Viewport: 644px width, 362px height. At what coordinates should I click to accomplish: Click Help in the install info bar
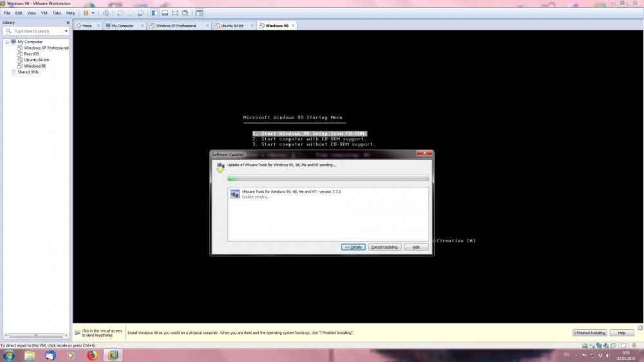coord(621,333)
